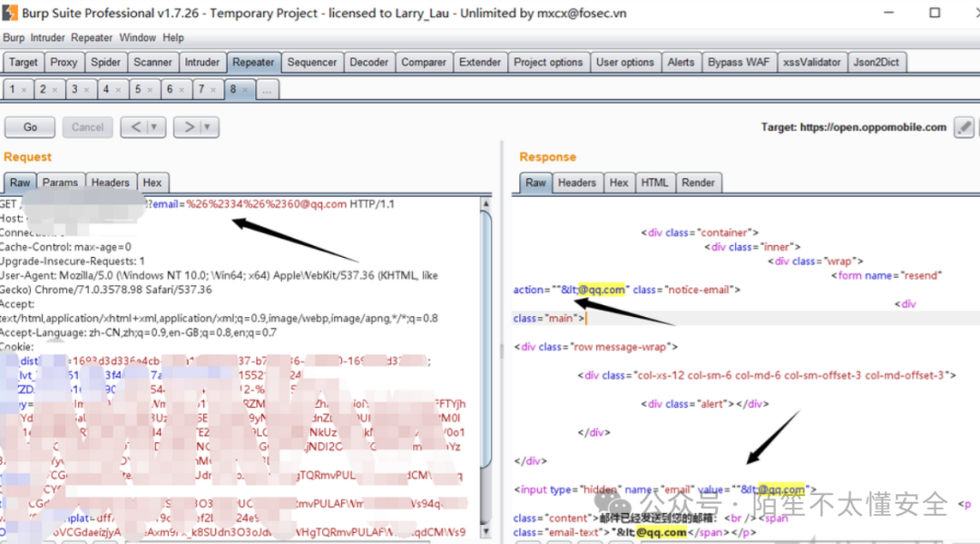
Task: Open the Response HTML tab
Action: [654, 183]
